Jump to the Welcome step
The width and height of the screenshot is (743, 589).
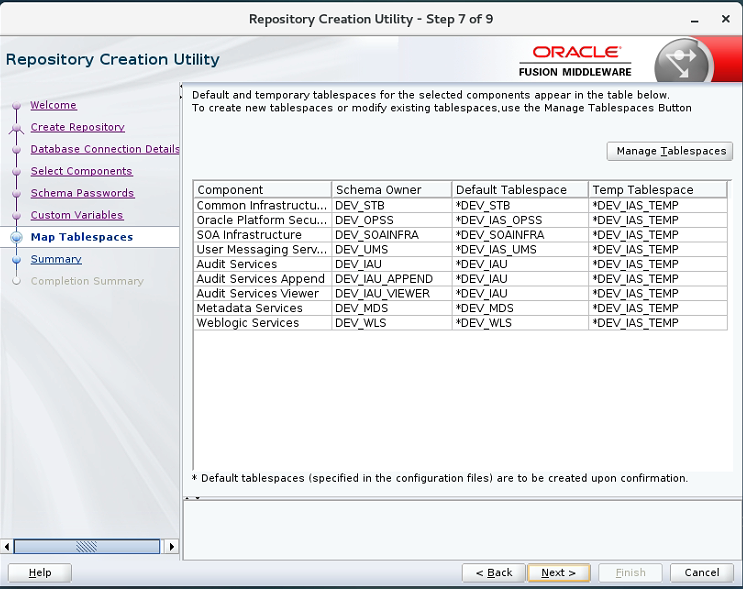(x=54, y=105)
